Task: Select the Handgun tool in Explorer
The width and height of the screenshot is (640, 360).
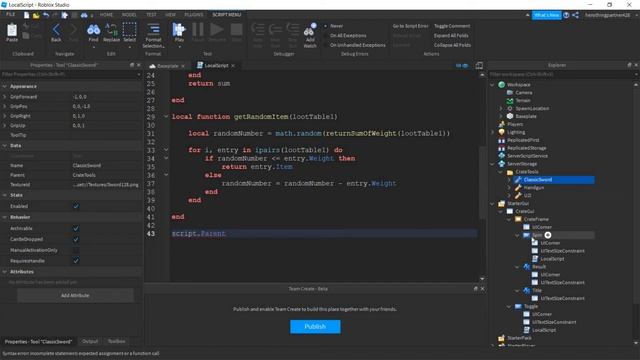Action: click(x=533, y=188)
